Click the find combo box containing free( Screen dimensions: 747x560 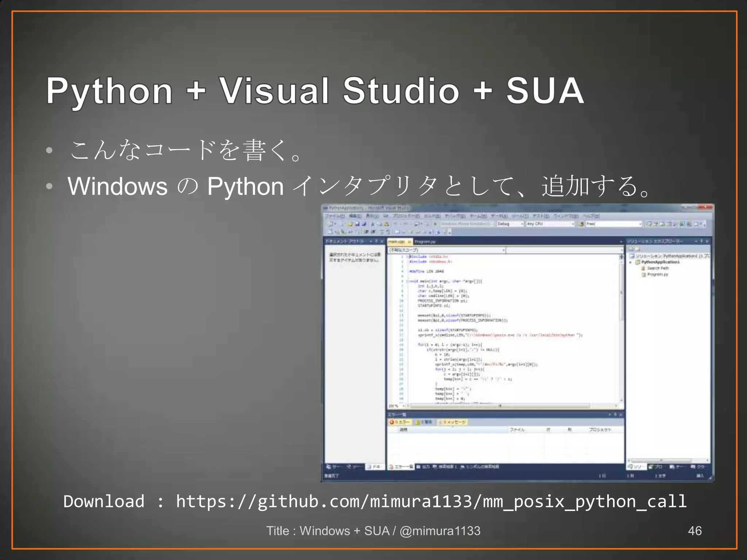pos(613,224)
